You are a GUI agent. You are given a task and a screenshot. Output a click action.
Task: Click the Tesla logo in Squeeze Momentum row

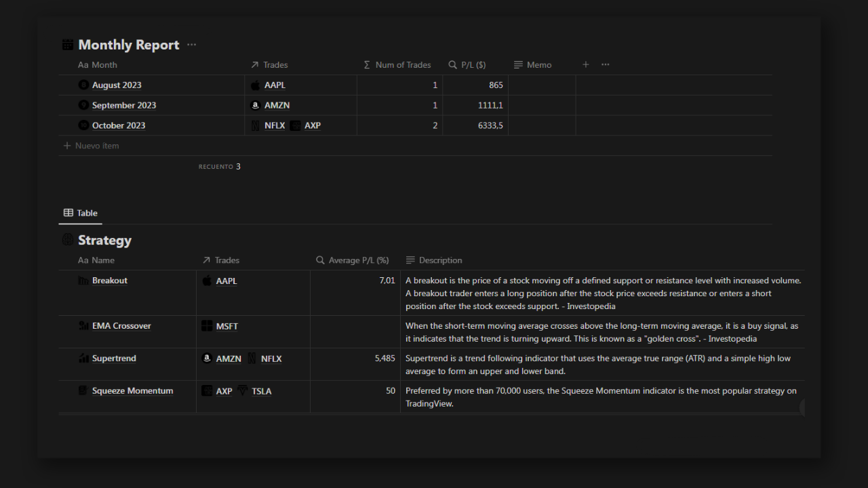click(x=243, y=391)
